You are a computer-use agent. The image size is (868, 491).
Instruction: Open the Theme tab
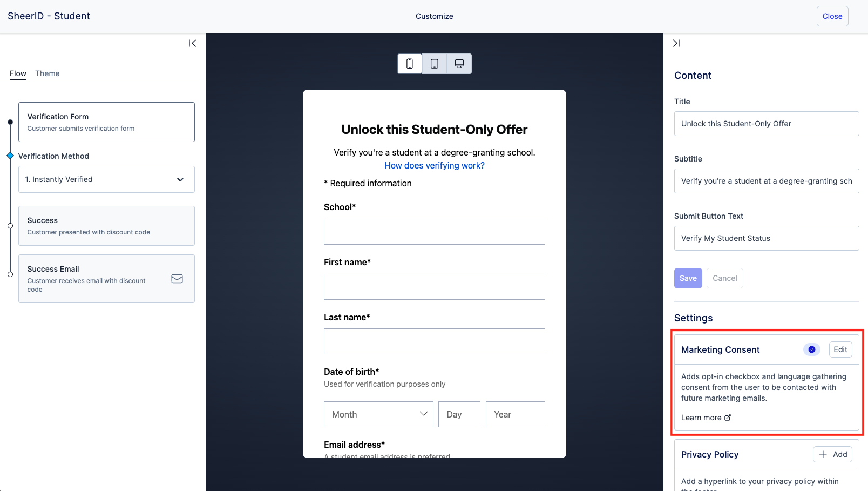[x=48, y=73]
